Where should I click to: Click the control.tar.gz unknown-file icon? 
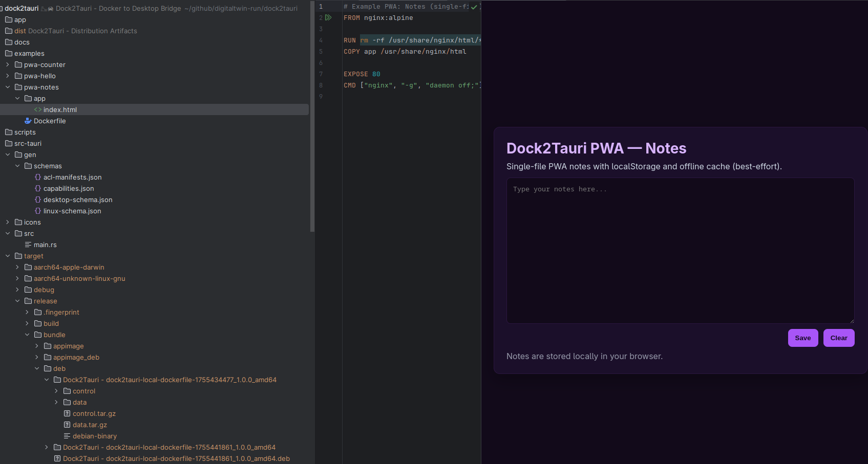click(67, 413)
